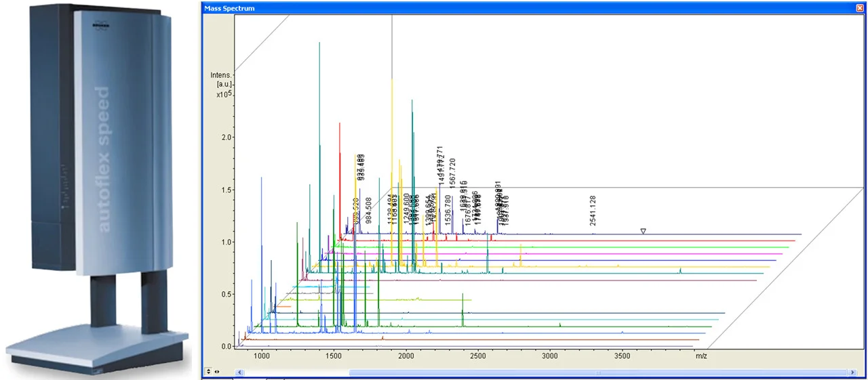Click the 3500 tick on the m/z axis

pos(622,355)
